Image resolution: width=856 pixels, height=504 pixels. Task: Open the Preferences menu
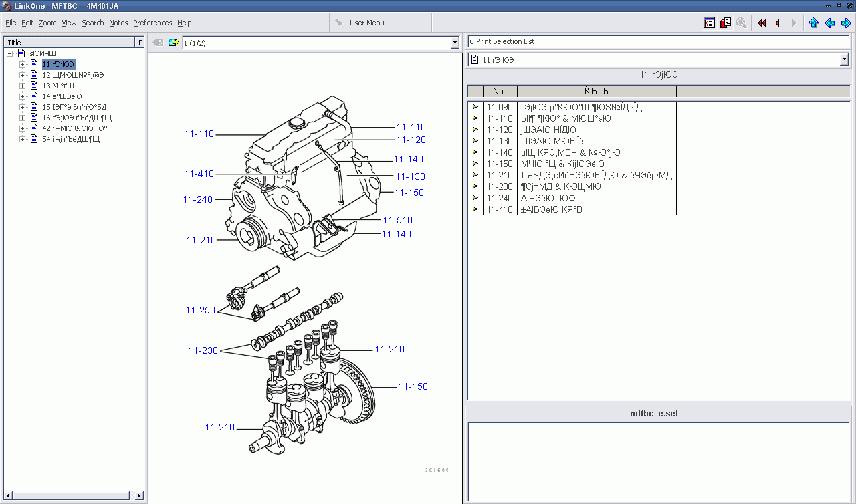coord(152,23)
